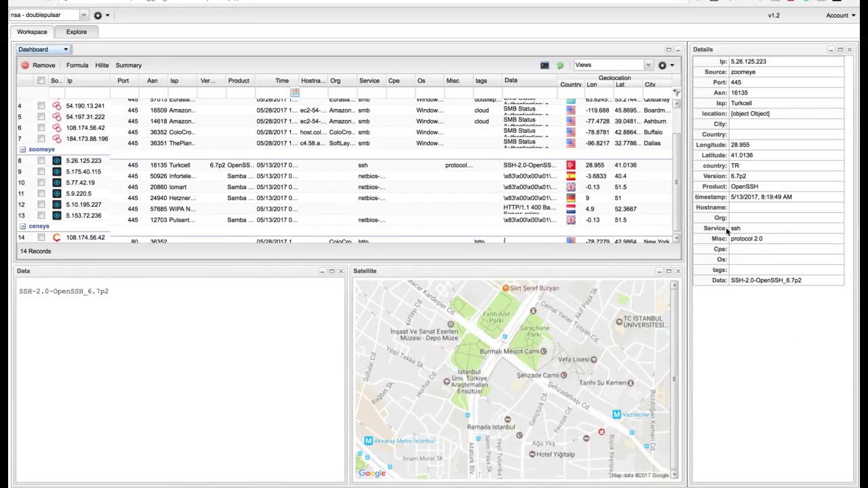This screenshot has height=488, width=868.
Task: Sort by the Port column header
Action: click(123, 81)
